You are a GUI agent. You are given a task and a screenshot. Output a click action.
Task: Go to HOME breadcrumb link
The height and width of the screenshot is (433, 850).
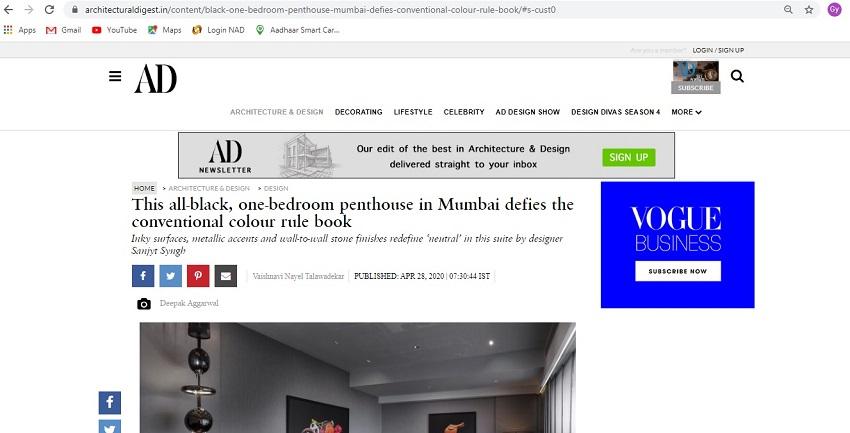coord(144,188)
